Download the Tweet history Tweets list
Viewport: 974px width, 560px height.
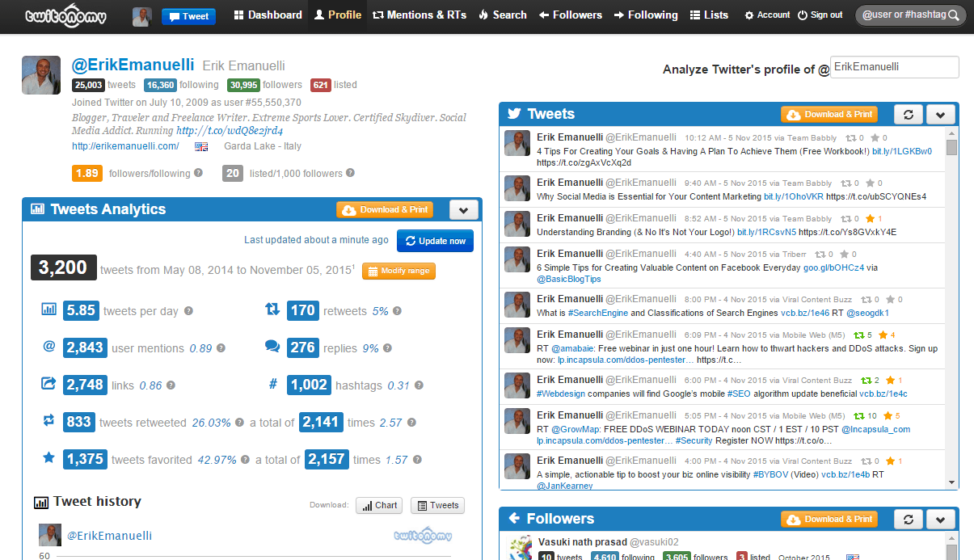437,506
